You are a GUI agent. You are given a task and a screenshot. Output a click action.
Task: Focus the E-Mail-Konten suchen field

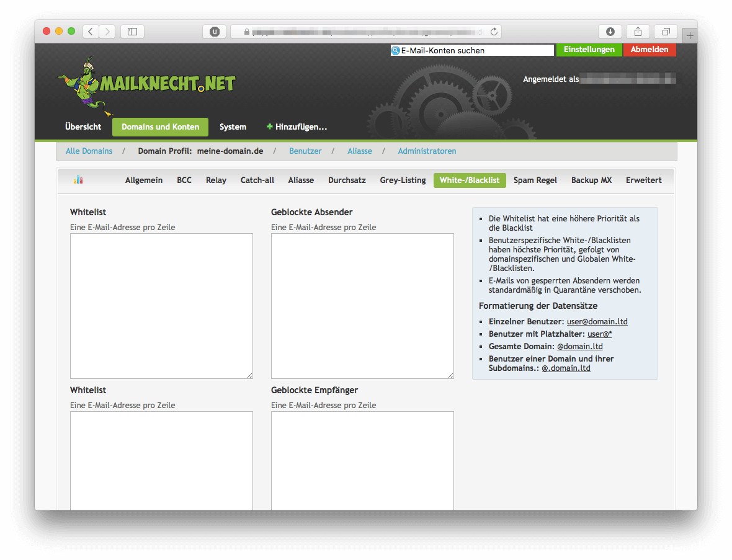pyautogui.click(x=472, y=50)
